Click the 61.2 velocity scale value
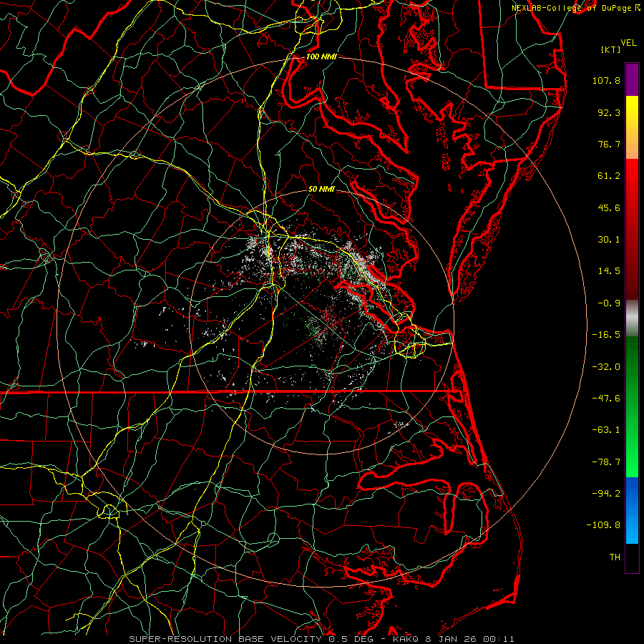 (x=609, y=176)
